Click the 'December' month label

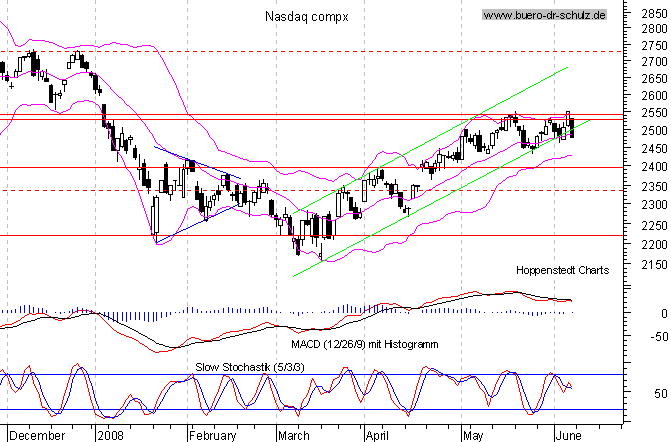point(37,436)
